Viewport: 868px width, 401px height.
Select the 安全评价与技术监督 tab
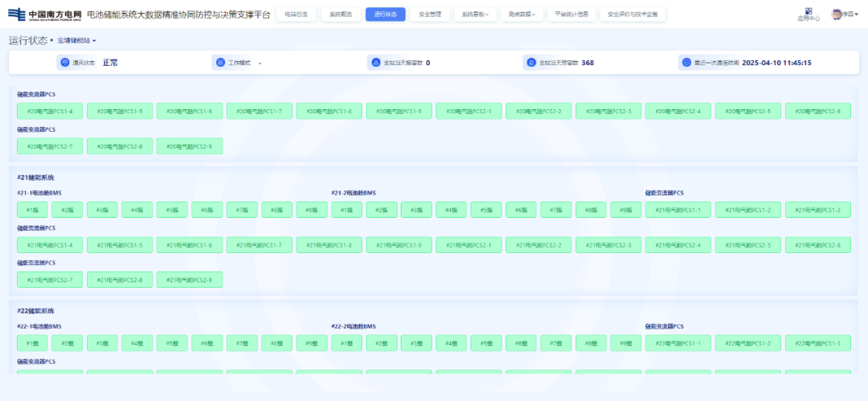(632, 14)
